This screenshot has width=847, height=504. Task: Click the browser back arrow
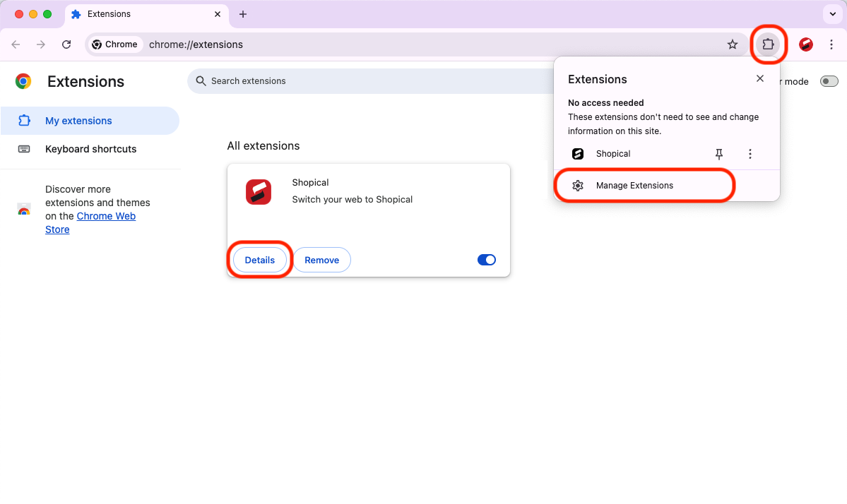tap(16, 44)
